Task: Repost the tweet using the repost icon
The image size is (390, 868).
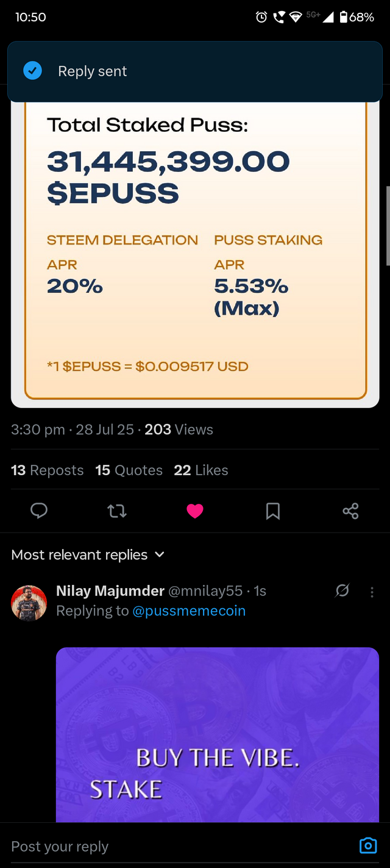Action: click(x=117, y=511)
